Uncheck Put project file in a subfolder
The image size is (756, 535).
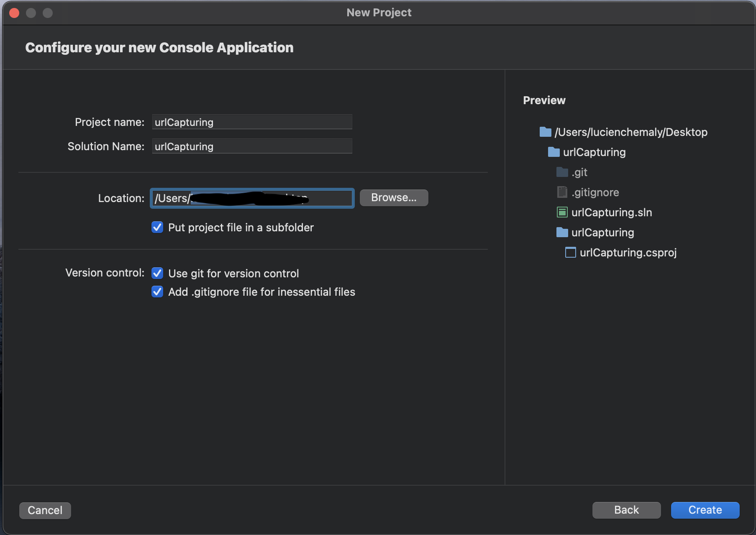(157, 227)
